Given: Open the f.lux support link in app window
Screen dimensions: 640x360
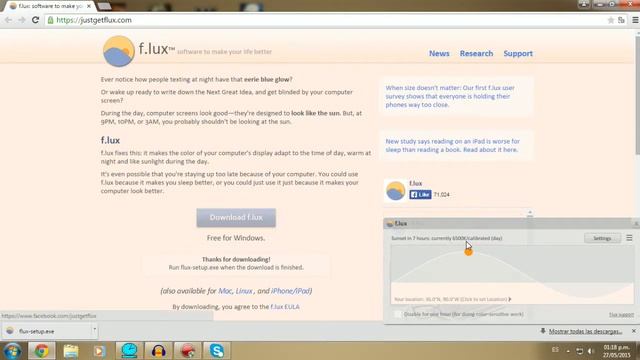Looking at the screenshot, I should point(621,315).
